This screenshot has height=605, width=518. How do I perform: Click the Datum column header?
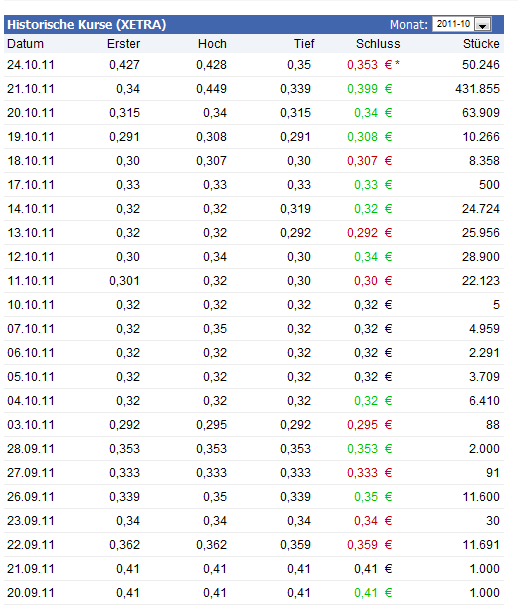pos(25,44)
